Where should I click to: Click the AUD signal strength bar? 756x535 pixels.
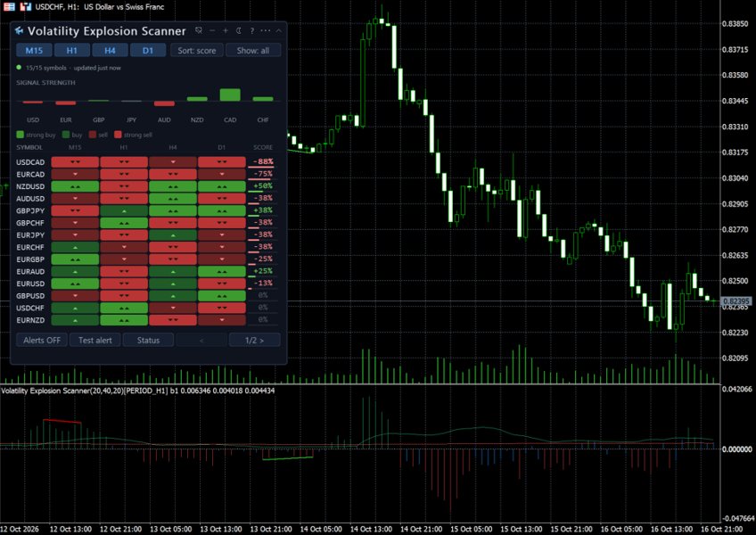click(164, 103)
